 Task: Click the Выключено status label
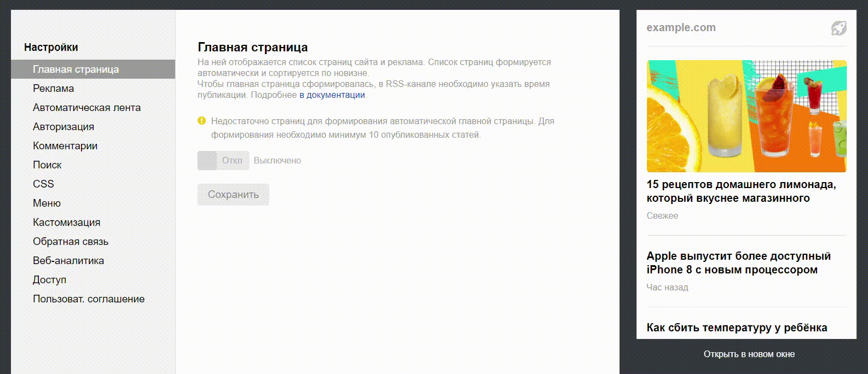(277, 161)
